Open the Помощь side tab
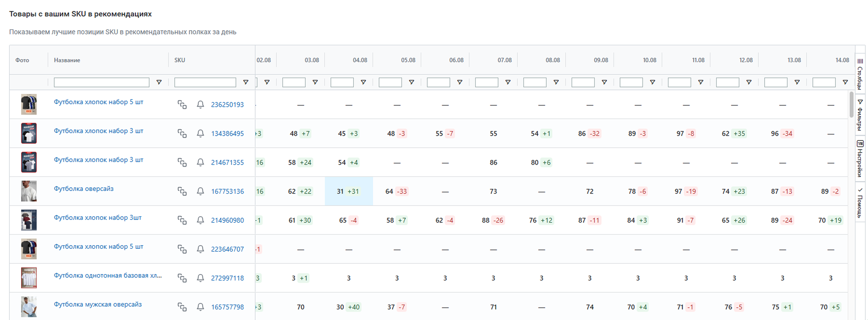The height and width of the screenshot is (320, 868). pos(860,202)
